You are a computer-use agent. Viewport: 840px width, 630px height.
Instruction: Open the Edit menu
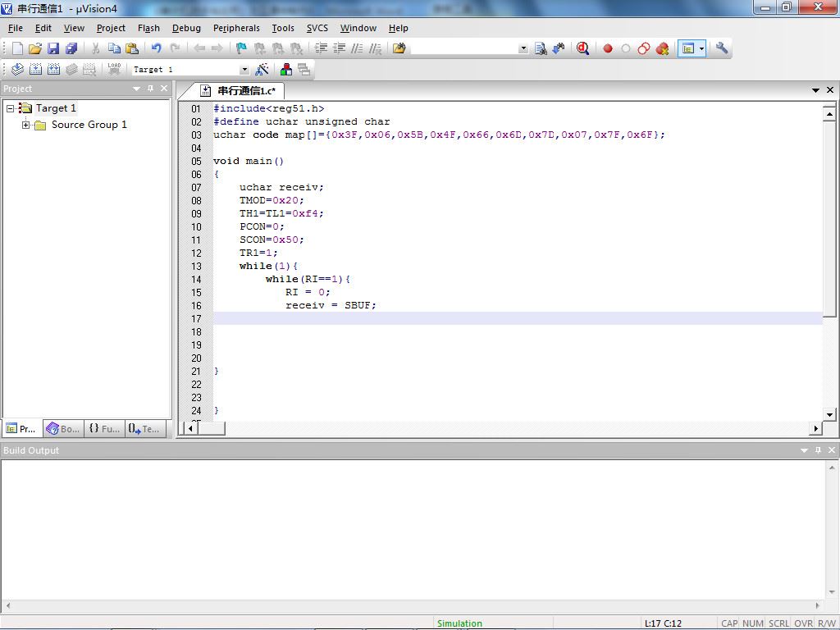click(43, 28)
